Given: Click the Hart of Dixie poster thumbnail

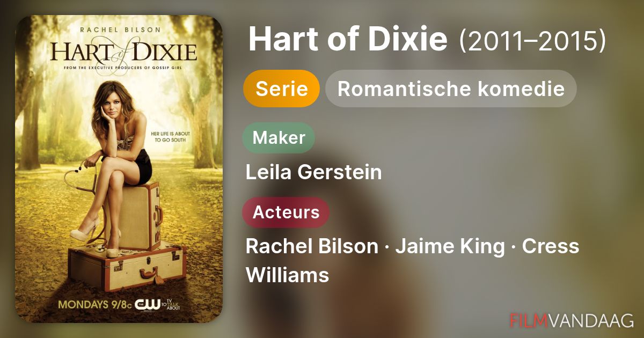Looking at the screenshot, I should [x=119, y=169].
